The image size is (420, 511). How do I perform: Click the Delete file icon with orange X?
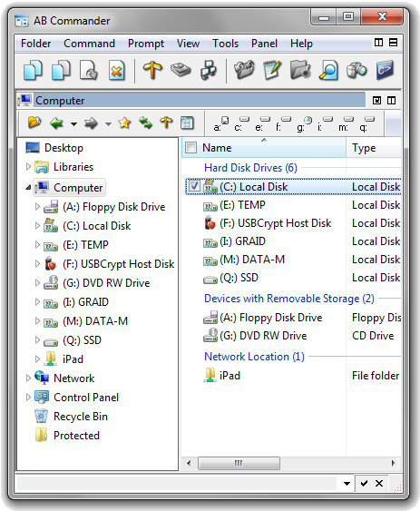coord(117,70)
